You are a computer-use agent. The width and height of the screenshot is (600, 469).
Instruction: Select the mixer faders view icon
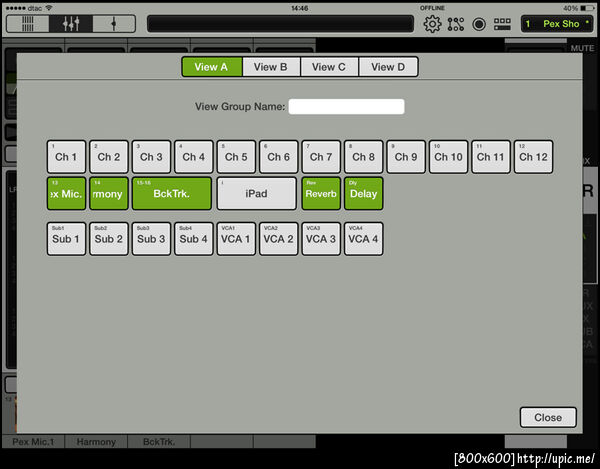click(x=71, y=24)
